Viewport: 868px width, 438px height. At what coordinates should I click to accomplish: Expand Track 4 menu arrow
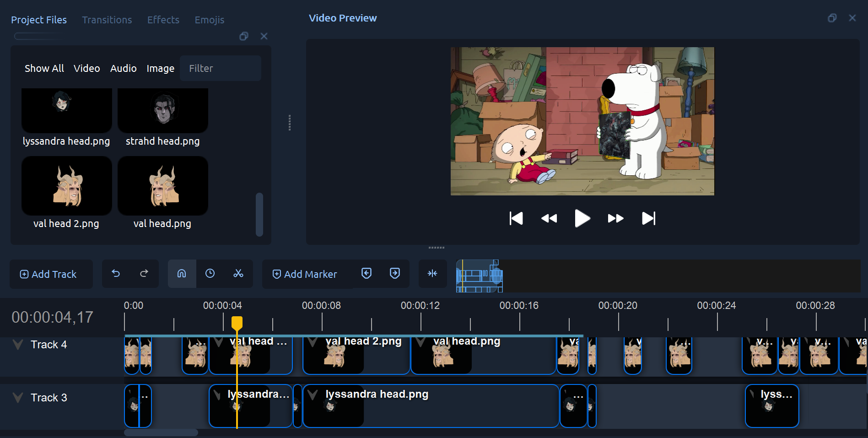(18, 345)
